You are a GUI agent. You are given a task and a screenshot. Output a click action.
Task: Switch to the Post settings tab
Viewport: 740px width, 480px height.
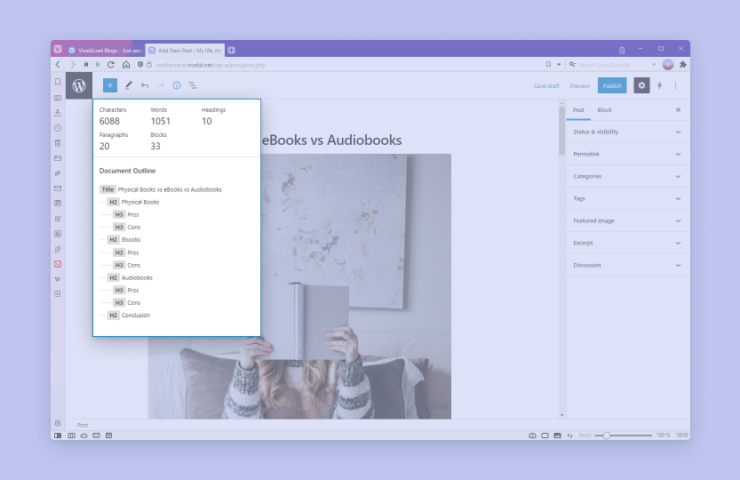pyautogui.click(x=579, y=110)
